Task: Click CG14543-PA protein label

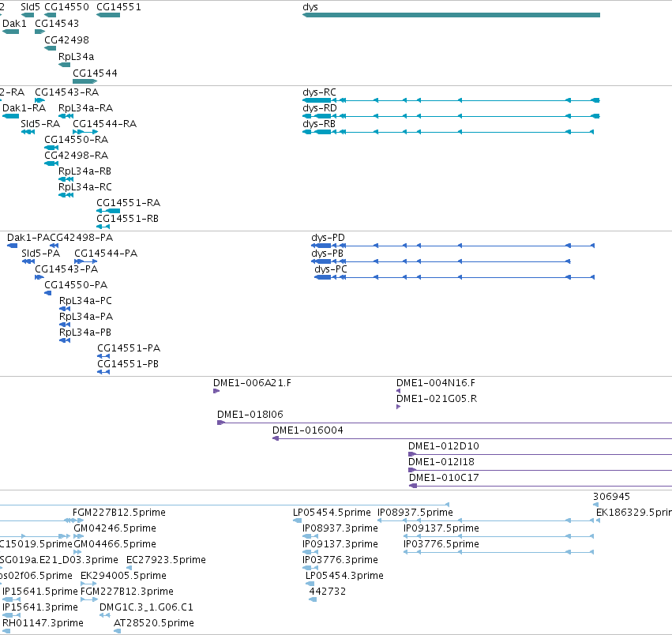Action: click(x=66, y=269)
